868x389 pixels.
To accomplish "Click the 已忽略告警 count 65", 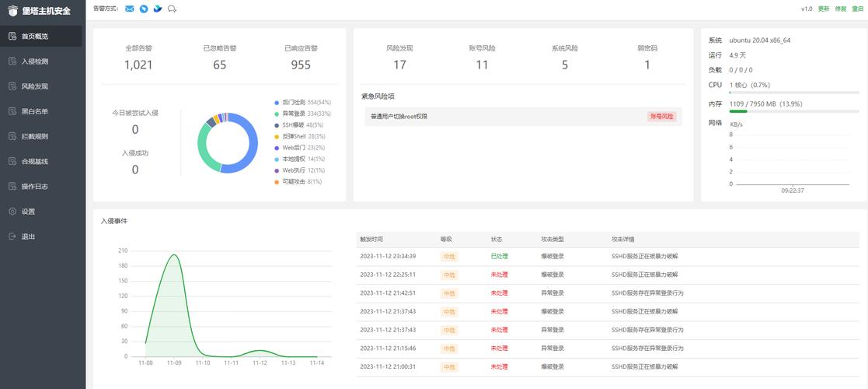I will coord(220,65).
